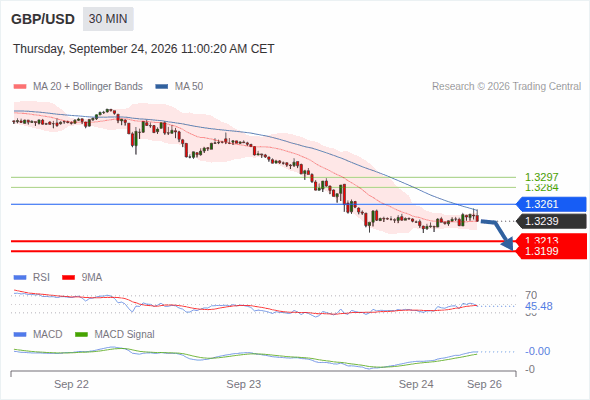Image resolution: width=590 pixels, height=400 pixels.
Task: Click the blue MACD legend swatch
Action: tap(20, 334)
